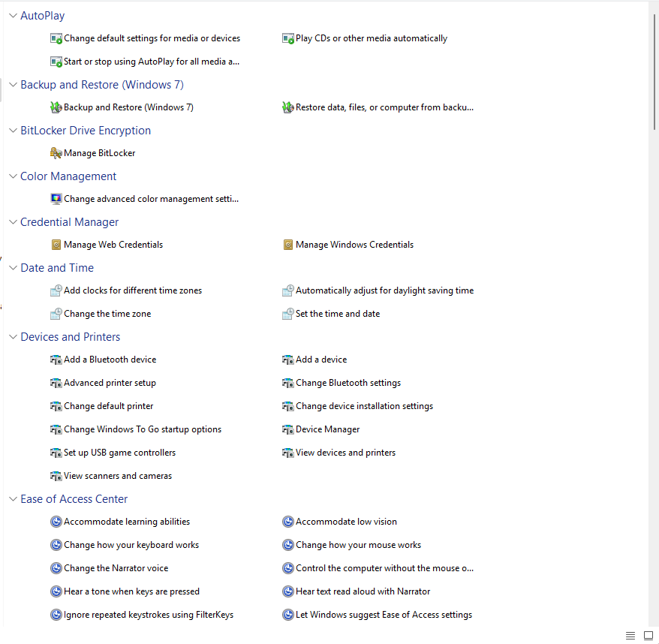Click the Manage Windows Credentials vault icon

coord(288,245)
